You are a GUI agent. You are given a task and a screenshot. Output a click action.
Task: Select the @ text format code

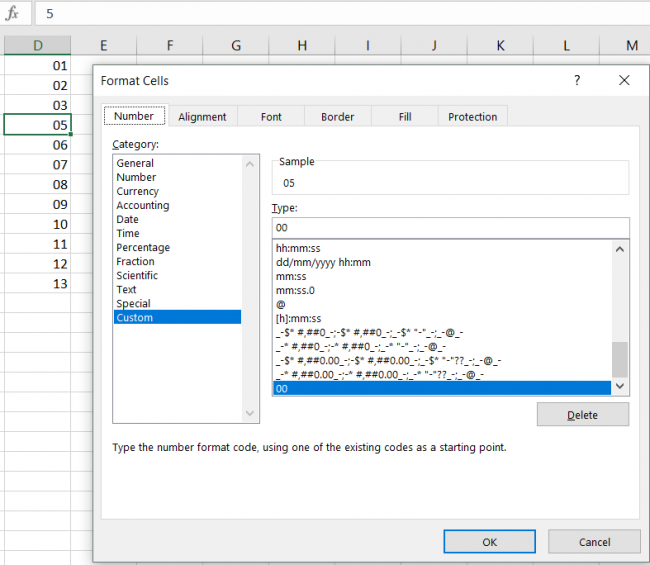(442, 305)
